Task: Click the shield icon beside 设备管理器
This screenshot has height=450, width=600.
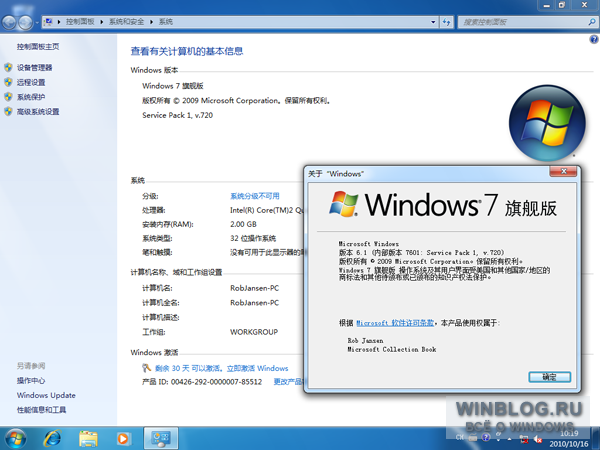Action: click(8, 68)
